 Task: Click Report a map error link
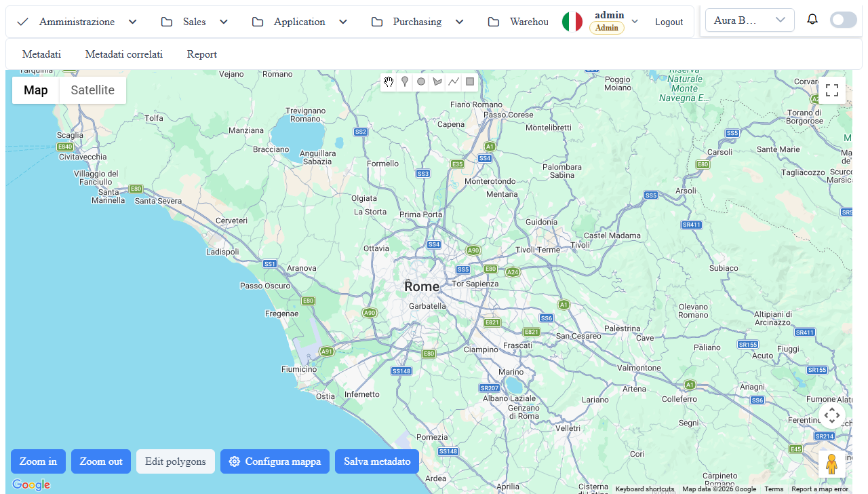(x=820, y=489)
